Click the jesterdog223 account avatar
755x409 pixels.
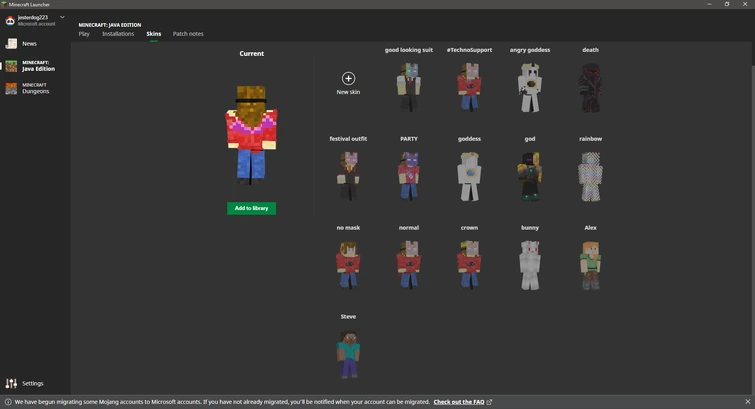tap(10, 20)
